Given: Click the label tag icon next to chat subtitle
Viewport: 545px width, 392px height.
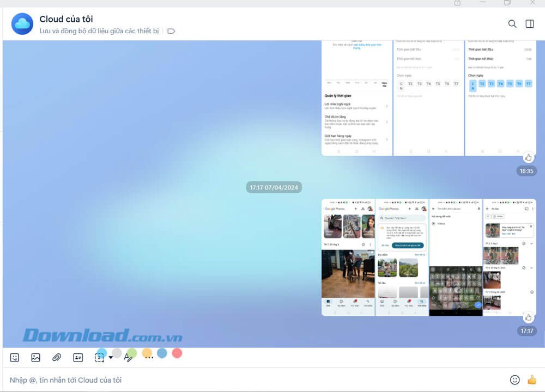Looking at the screenshot, I should (171, 31).
